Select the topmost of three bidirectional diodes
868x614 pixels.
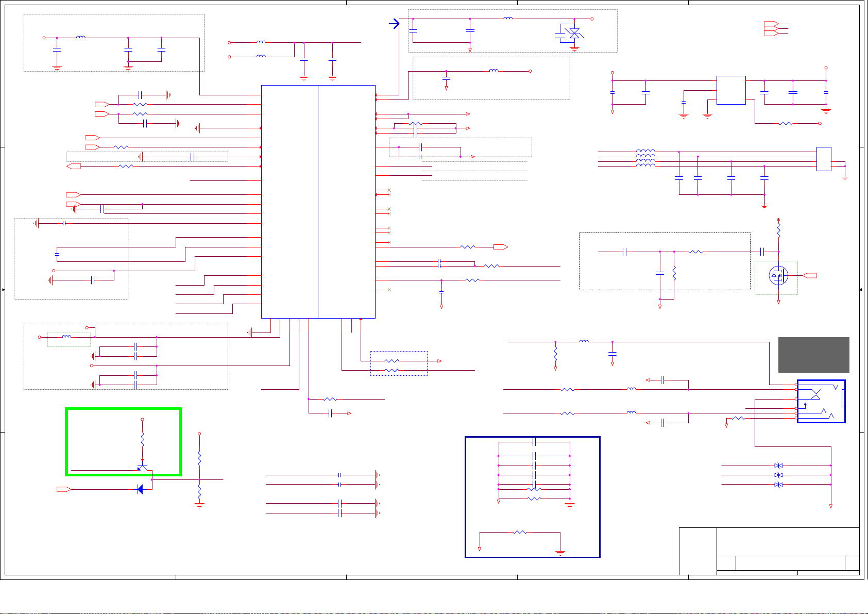click(779, 466)
